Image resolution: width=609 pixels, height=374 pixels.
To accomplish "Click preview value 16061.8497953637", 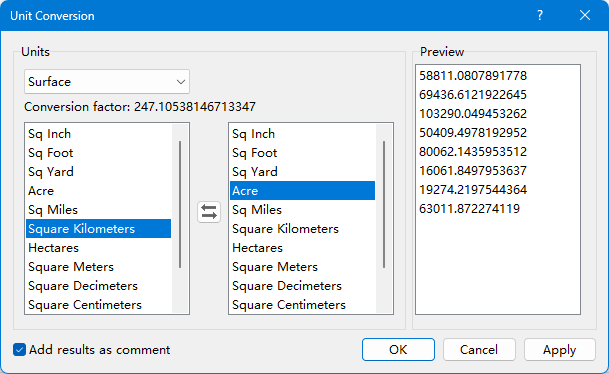I will [473, 170].
